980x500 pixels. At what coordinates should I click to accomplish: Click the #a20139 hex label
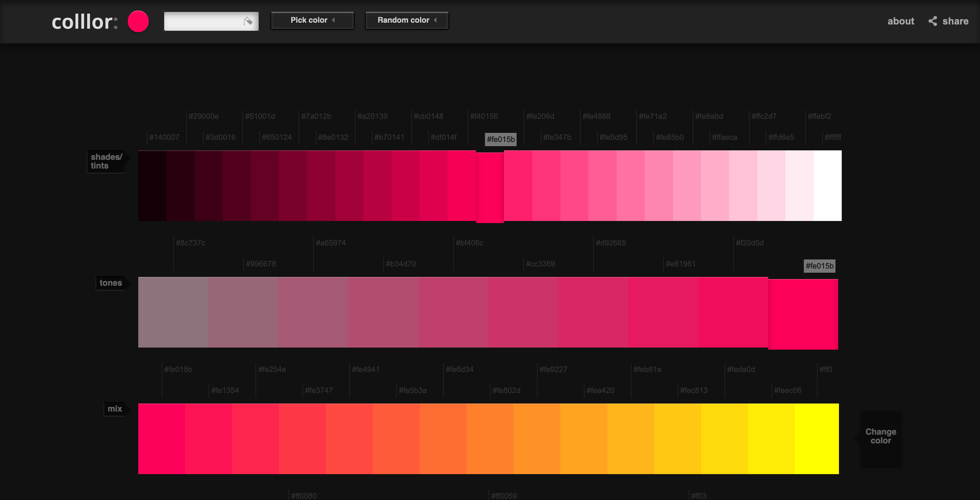pos(372,116)
